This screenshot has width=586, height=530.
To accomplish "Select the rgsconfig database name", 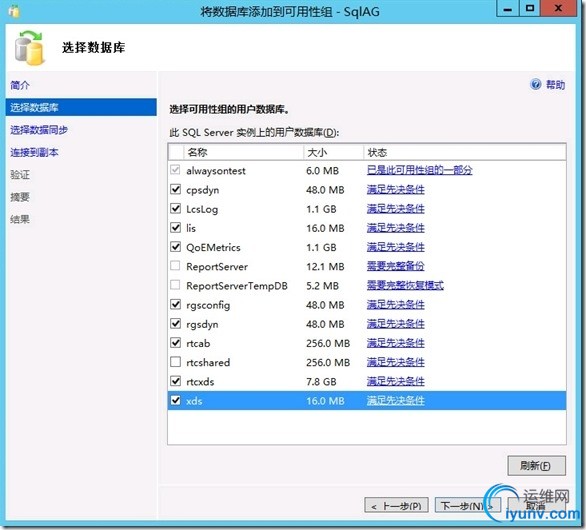I will click(x=208, y=305).
